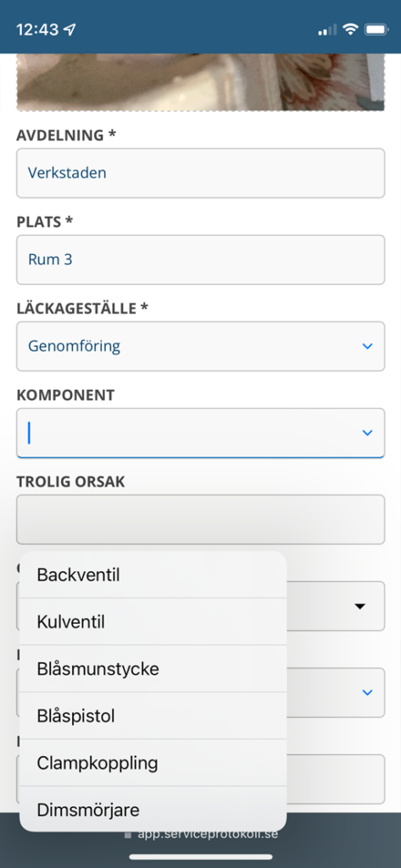Tap the Wi-Fi icon in status bar

[x=350, y=30]
